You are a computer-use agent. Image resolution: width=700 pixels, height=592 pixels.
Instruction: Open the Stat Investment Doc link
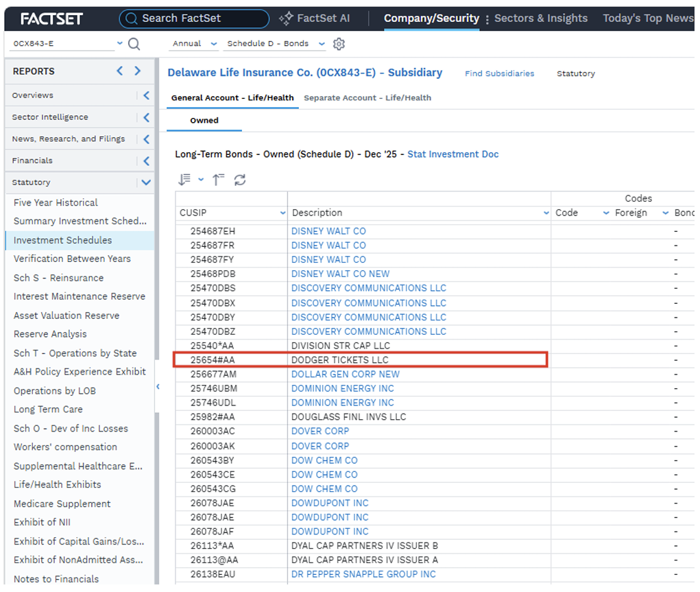tap(452, 154)
